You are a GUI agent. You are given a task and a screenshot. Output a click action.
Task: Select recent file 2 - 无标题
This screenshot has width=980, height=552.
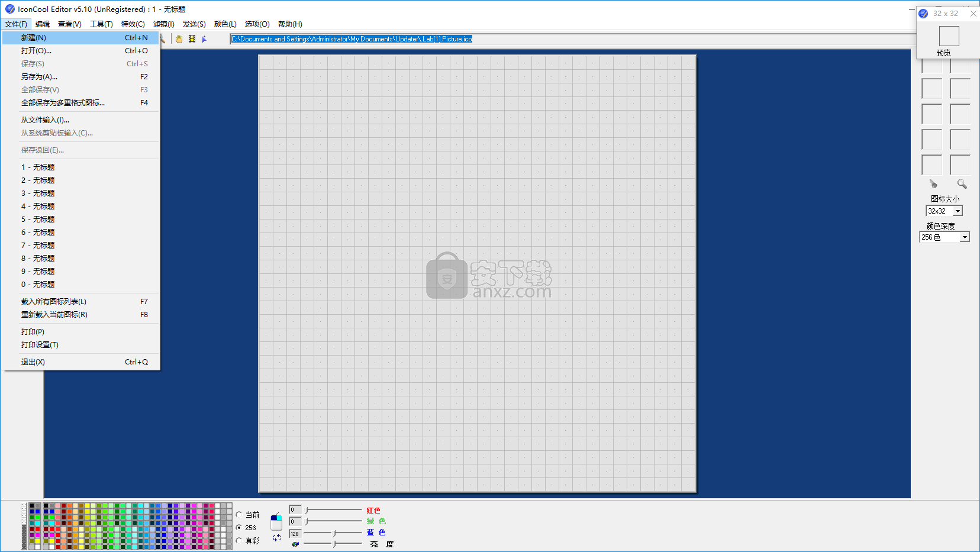[81, 180]
